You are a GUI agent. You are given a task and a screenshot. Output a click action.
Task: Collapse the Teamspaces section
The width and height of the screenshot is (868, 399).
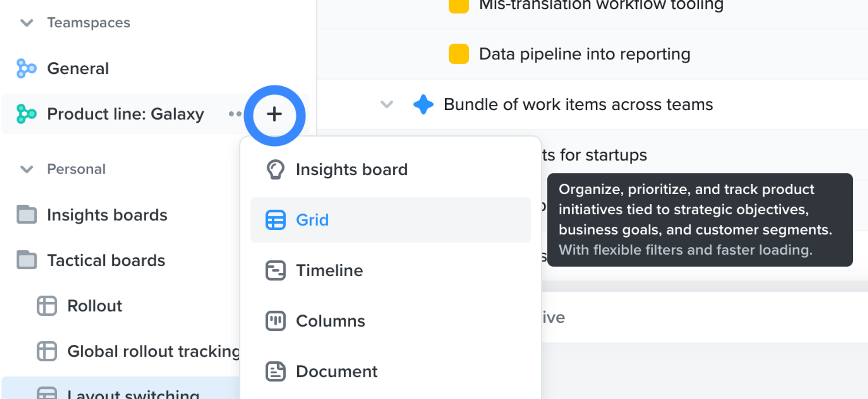tap(27, 23)
